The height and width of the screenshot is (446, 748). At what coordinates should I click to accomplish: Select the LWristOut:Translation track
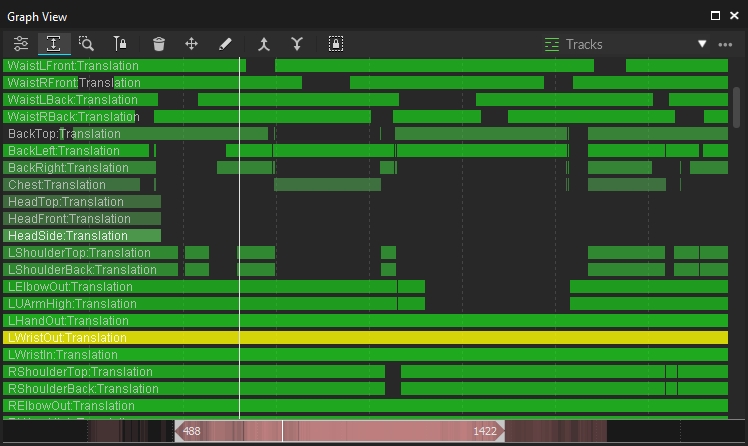pos(67,338)
